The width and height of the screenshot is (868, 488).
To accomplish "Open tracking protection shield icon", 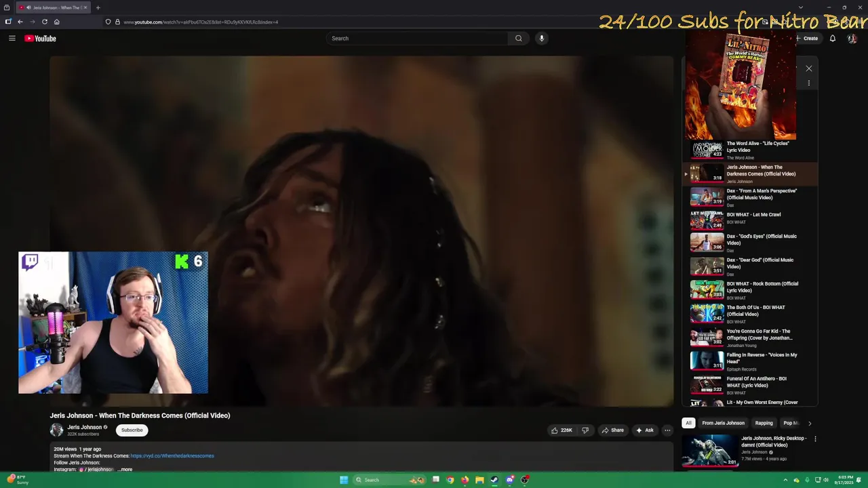I will [x=108, y=22].
